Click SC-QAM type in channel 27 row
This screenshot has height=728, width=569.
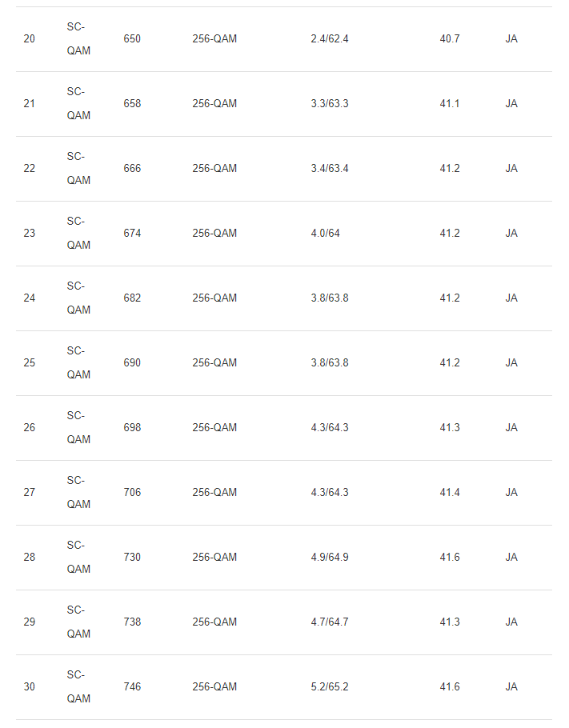pyautogui.click(x=78, y=493)
